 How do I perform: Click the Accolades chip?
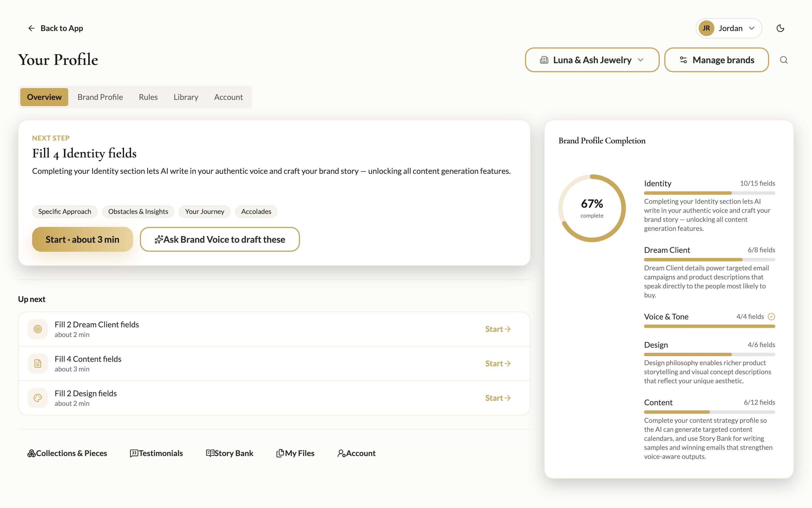coord(256,211)
